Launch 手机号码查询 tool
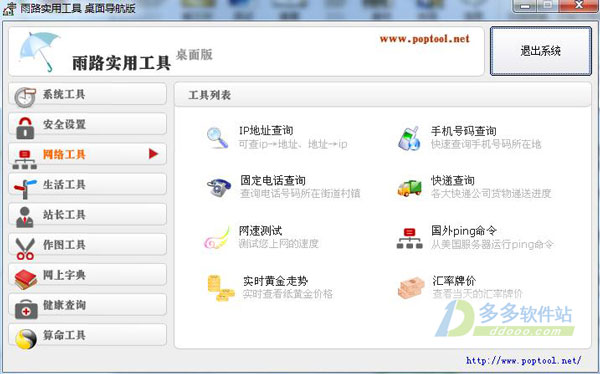Image resolution: width=600 pixels, height=374 pixels. (x=463, y=131)
